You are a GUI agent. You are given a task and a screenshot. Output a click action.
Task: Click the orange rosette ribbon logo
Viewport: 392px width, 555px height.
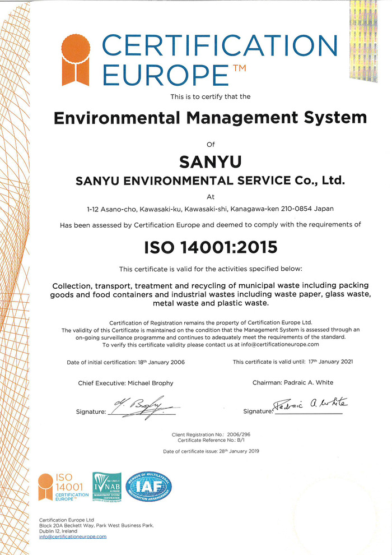click(x=75, y=58)
